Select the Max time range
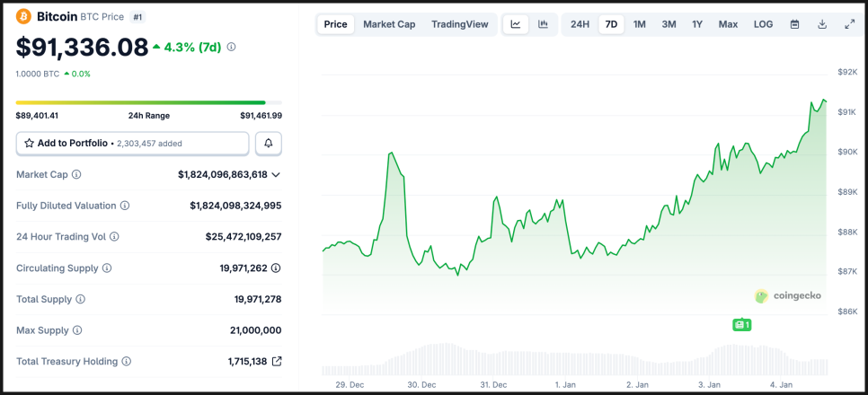 (x=728, y=24)
